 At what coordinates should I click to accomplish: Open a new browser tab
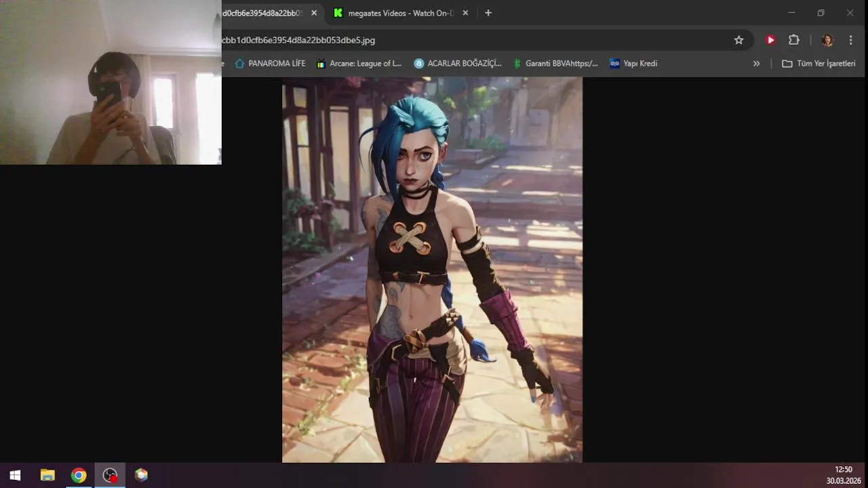[488, 13]
